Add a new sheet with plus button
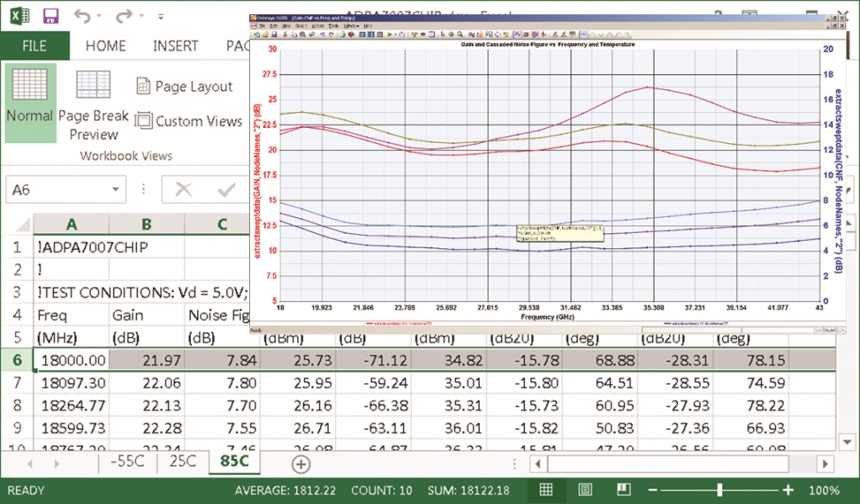 tap(300, 464)
